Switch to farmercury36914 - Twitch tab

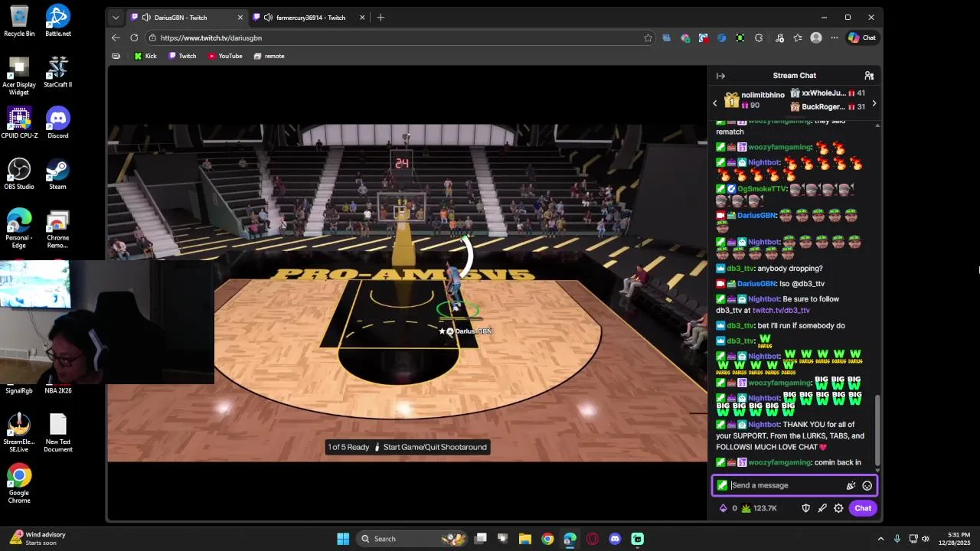(309, 18)
